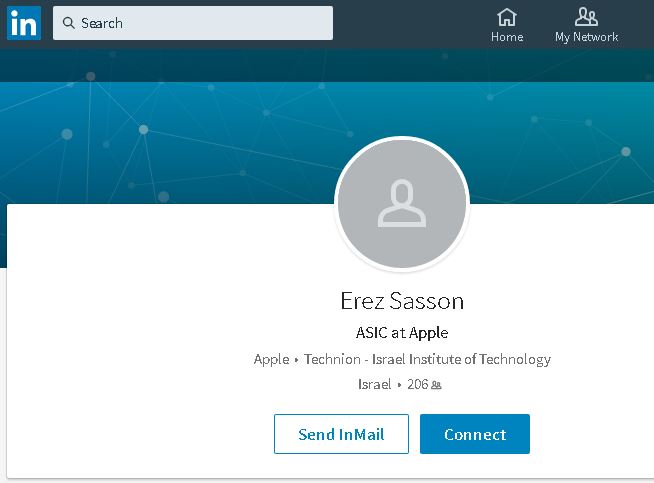This screenshot has height=483, width=654.
Task: Click the arrow separator after Israel
Action: (x=399, y=385)
